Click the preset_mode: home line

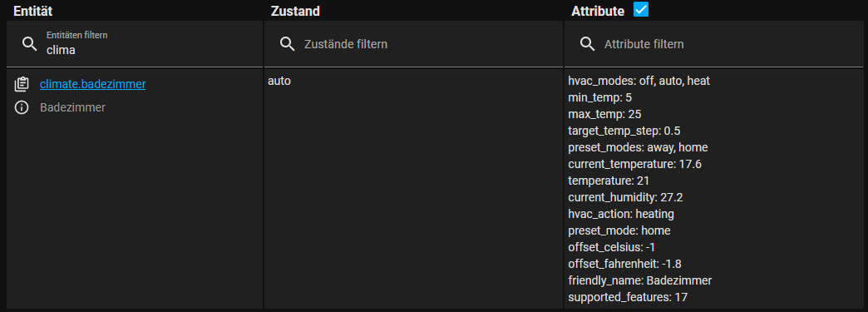point(619,230)
